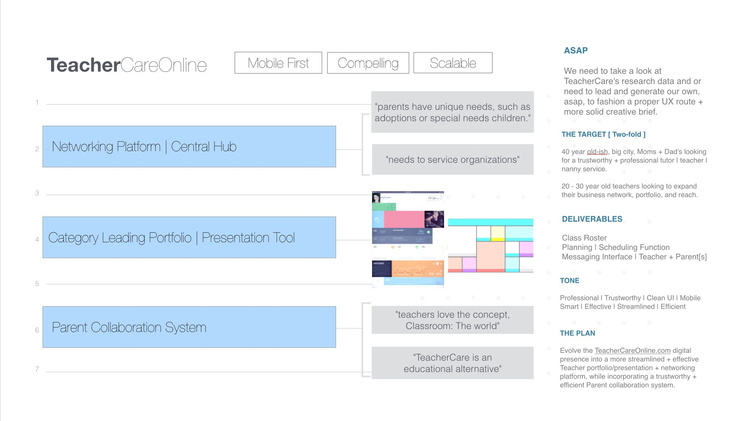Click row number 5 label
The width and height of the screenshot is (750, 421).
pyautogui.click(x=37, y=283)
